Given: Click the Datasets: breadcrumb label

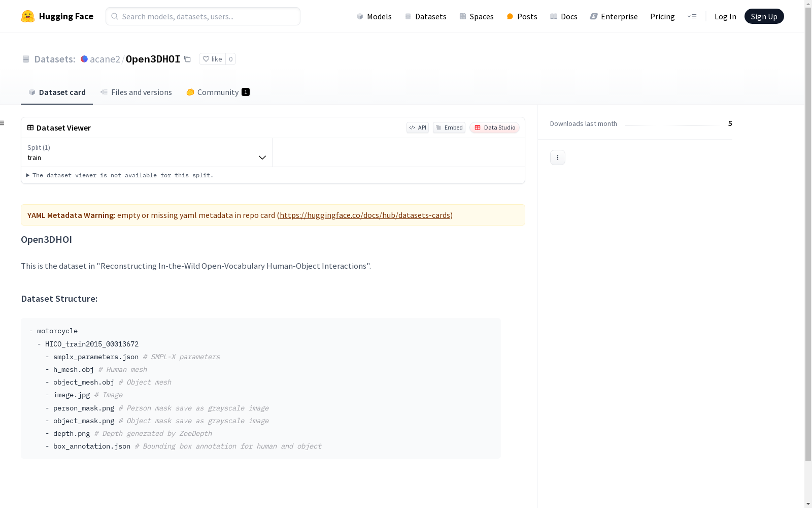Looking at the screenshot, I should coord(55,59).
